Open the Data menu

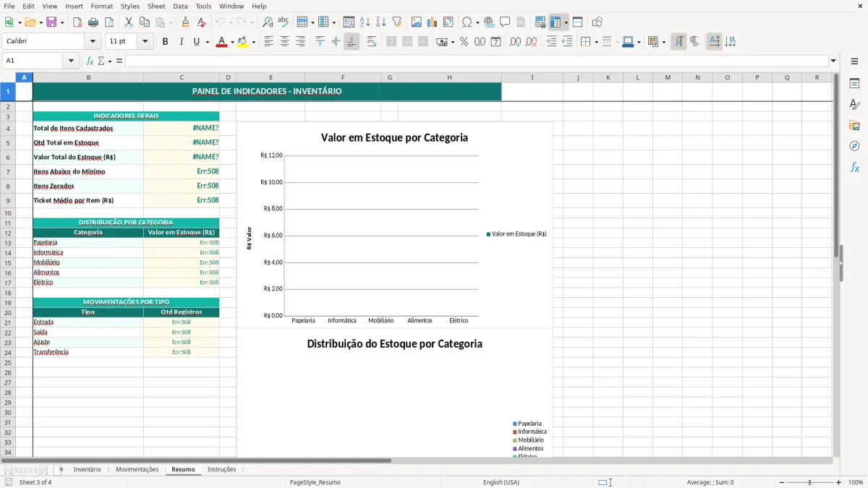pyautogui.click(x=180, y=6)
